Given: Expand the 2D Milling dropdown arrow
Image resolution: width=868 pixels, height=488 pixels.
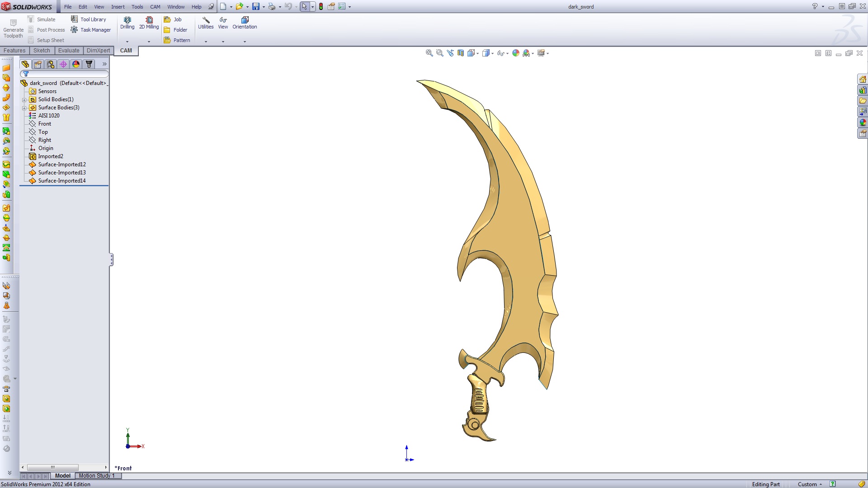Looking at the screenshot, I should pyautogui.click(x=149, y=42).
